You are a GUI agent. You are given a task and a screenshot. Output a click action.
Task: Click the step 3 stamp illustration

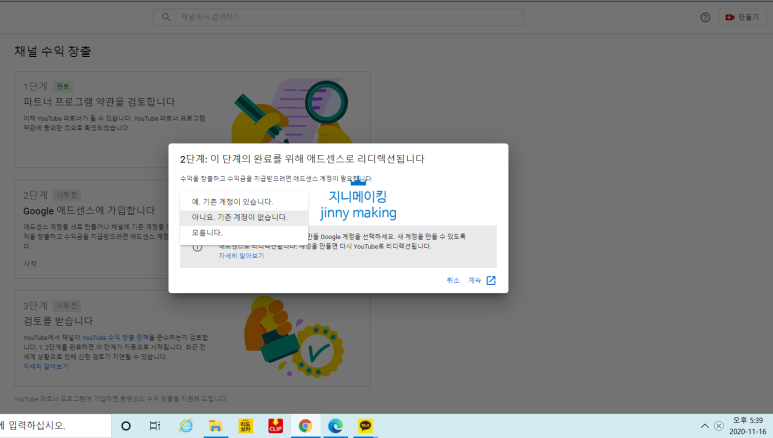tap(294, 336)
